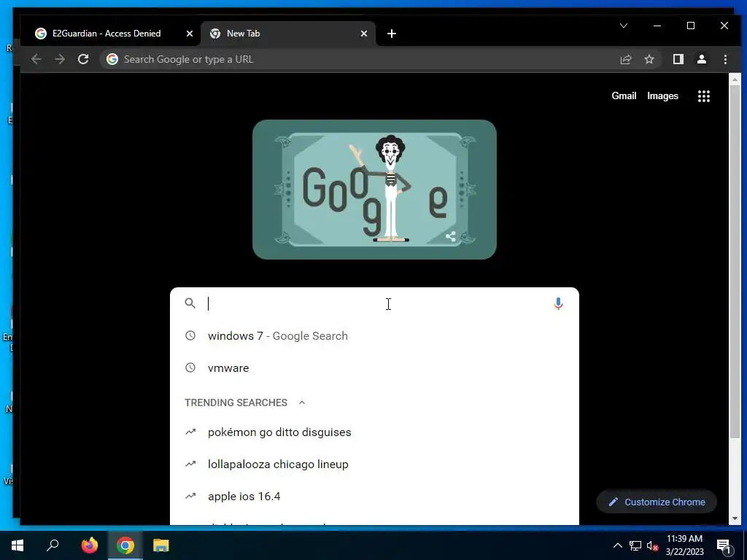The image size is (747, 560).
Task: Open Gmail link
Action: tap(624, 96)
